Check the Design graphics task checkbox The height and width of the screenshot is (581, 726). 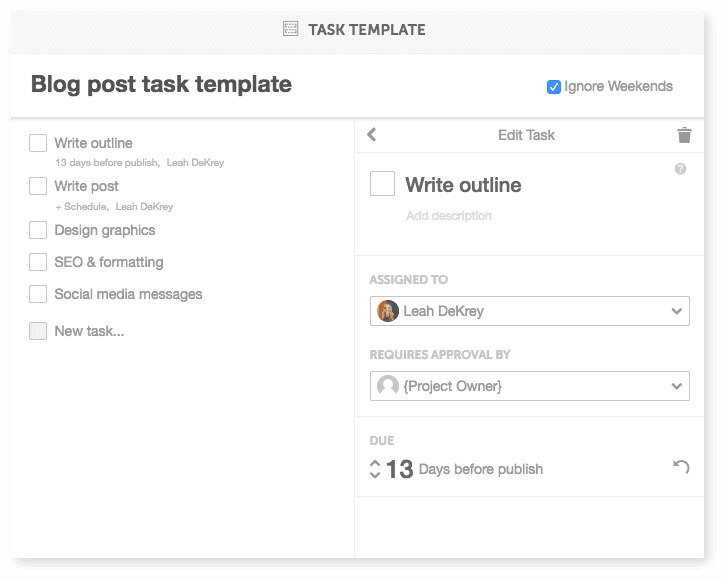(38, 230)
